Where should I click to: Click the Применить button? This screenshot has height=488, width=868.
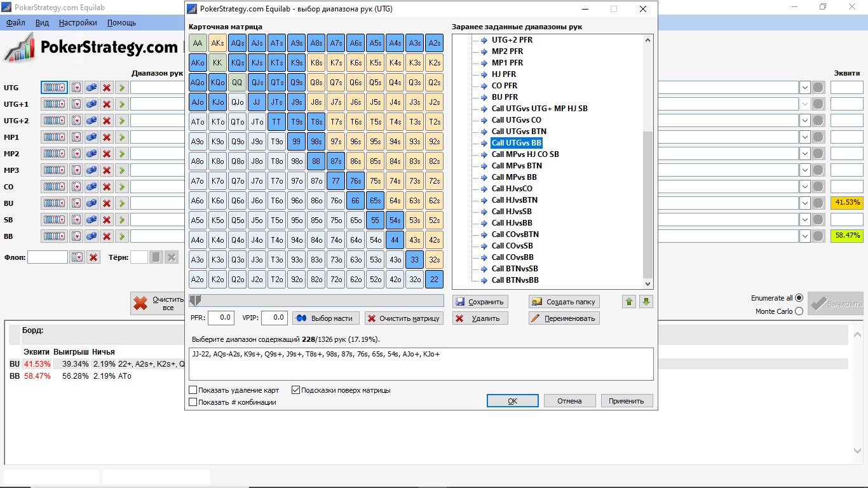click(x=627, y=401)
